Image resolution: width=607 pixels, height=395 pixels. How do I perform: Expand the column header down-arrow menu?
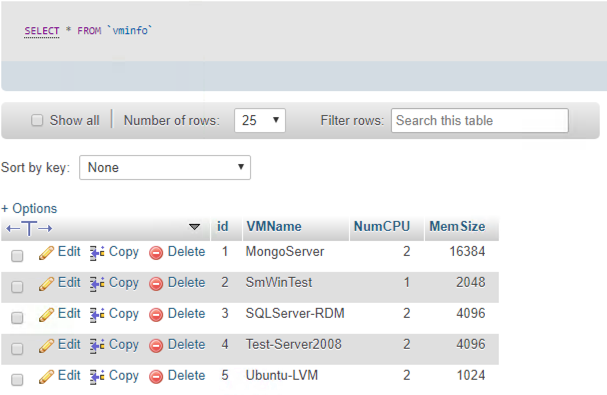point(194,227)
